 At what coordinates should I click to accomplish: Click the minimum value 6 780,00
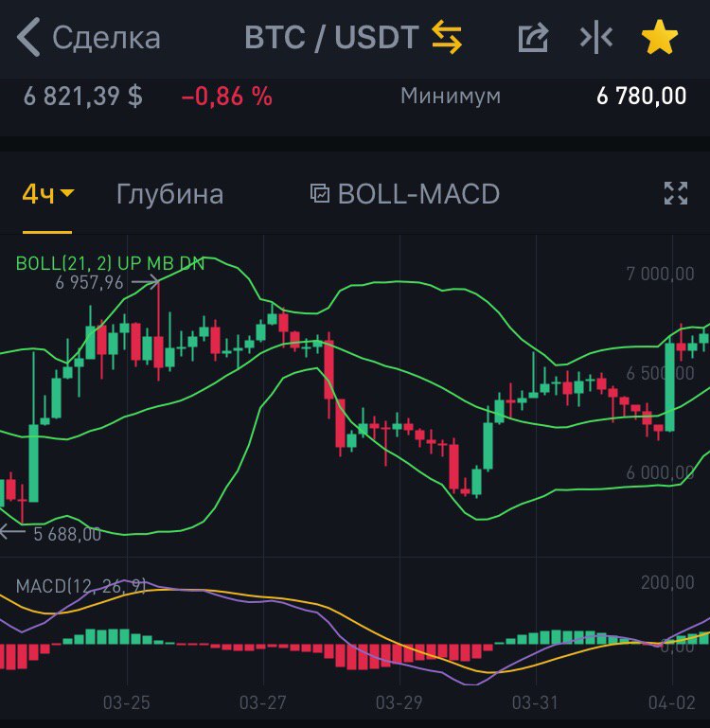641,97
